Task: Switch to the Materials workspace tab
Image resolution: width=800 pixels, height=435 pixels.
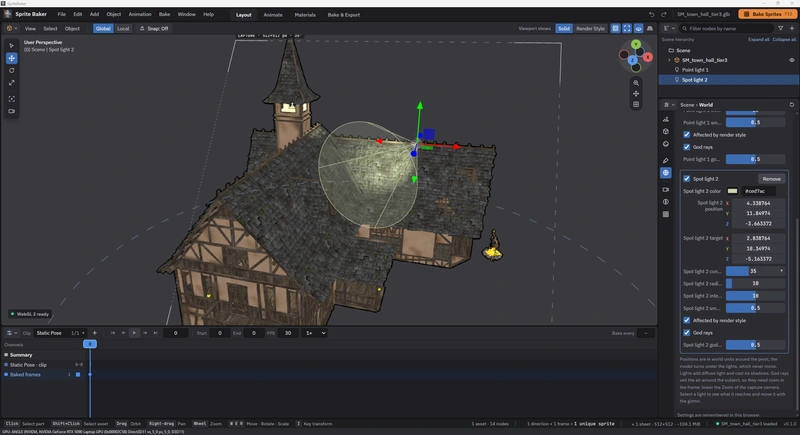Action: pos(305,15)
